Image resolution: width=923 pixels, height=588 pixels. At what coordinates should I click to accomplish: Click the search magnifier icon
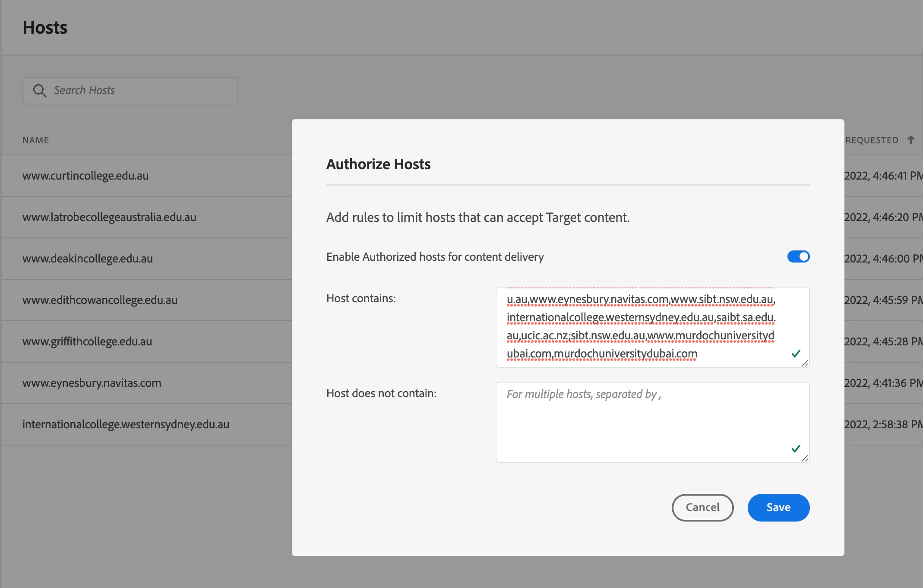tap(39, 91)
